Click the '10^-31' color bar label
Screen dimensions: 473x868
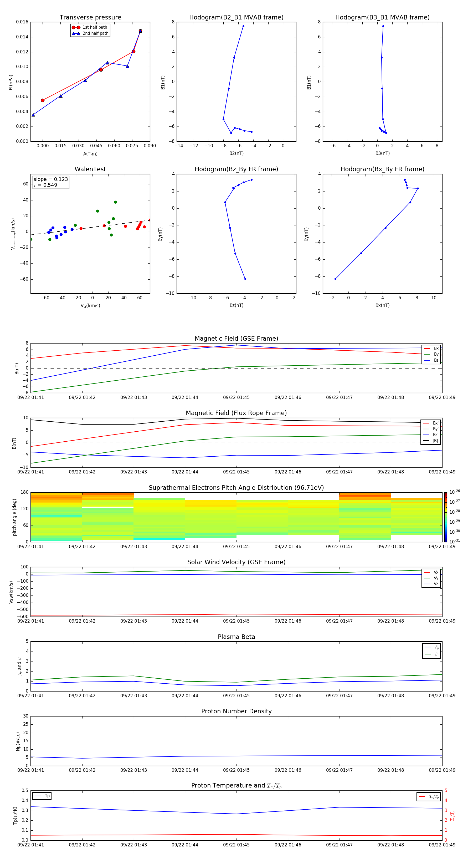[x=455, y=542]
